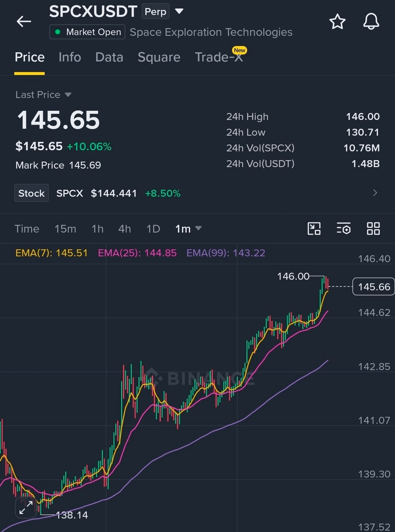The image size is (395, 532).
Task: Tap the 146.00 chart high marker
Action: click(293, 276)
